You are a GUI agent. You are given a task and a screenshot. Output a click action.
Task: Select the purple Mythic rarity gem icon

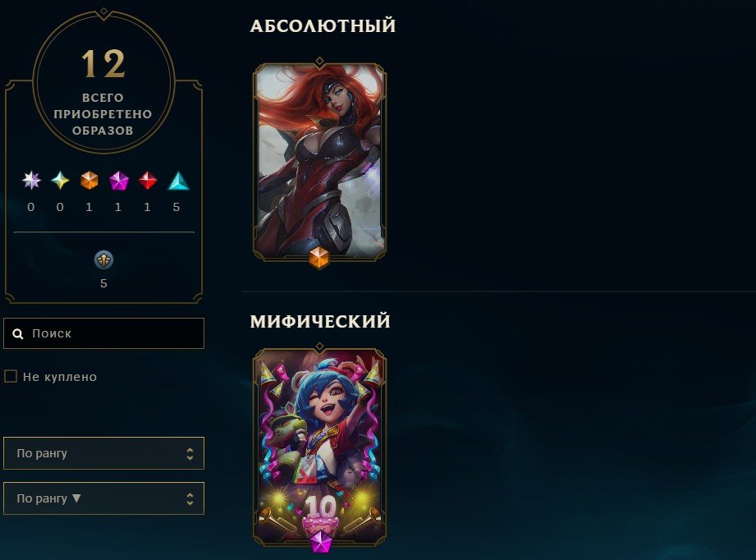pyautogui.click(x=118, y=181)
